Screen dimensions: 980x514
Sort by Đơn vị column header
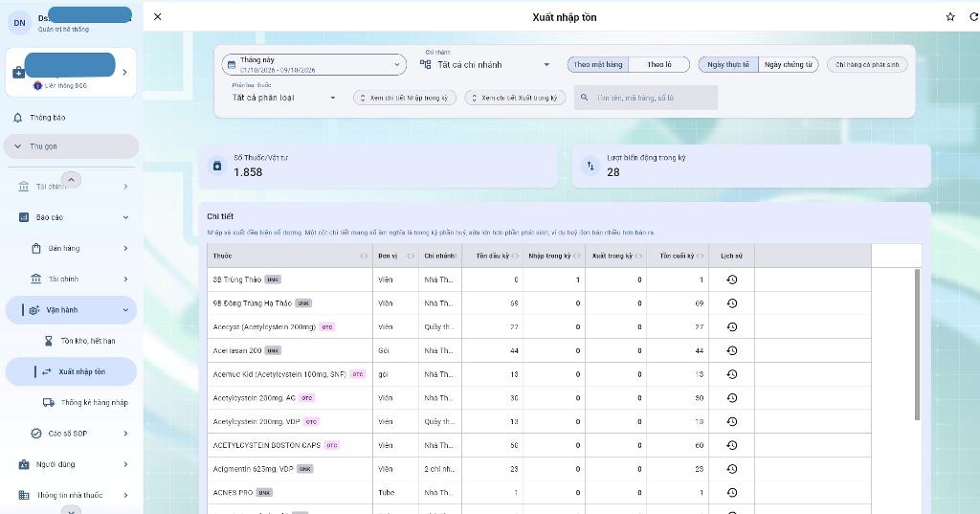(395, 256)
